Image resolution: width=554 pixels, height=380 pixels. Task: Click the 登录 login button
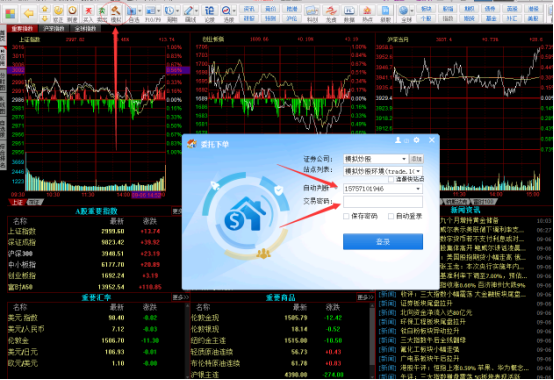coord(383,242)
